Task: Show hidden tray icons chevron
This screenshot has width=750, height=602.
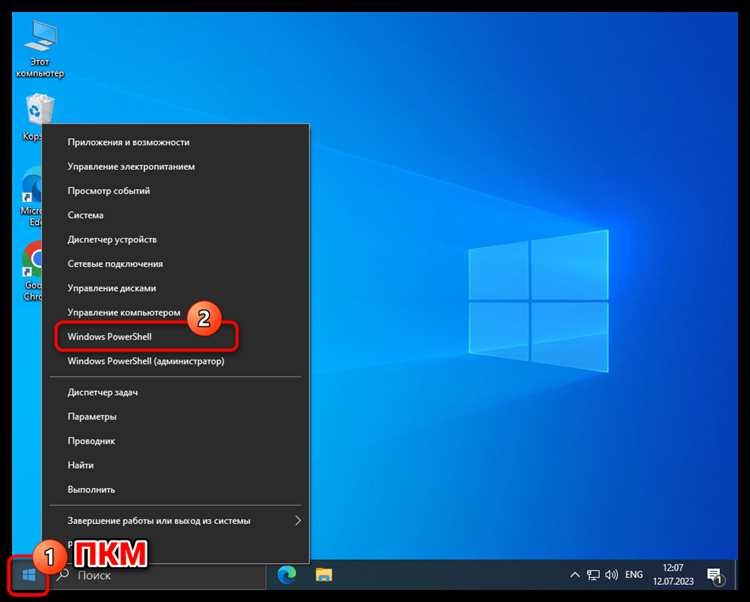Action: pos(575,575)
